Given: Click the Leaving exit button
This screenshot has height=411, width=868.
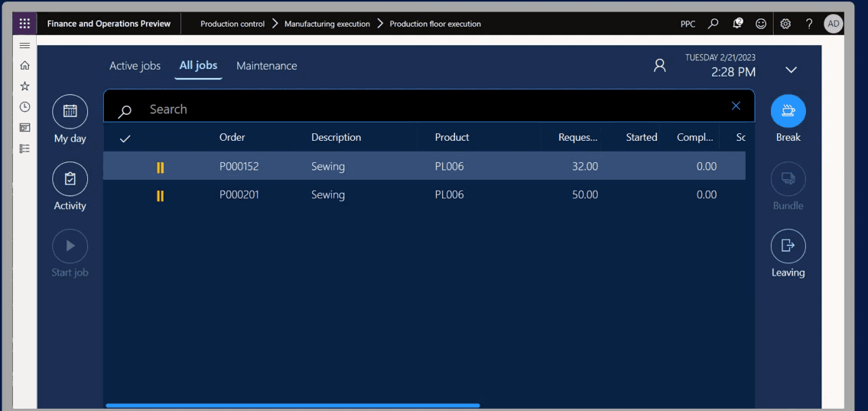Looking at the screenshot, I should coord(788,246).
